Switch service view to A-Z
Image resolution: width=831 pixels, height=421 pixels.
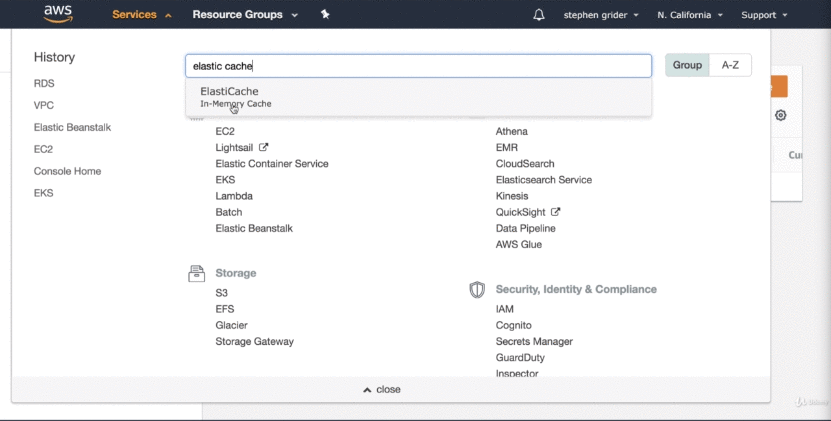730,65
